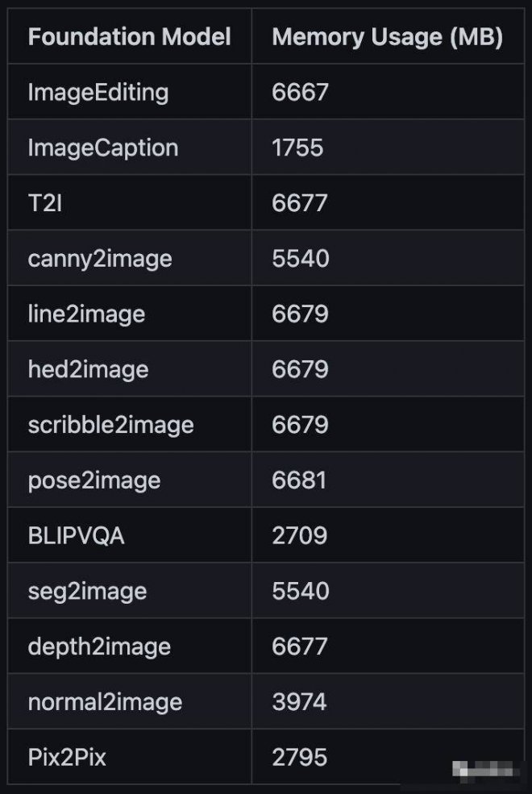The height and width of the screenshot is (794, 532).
Task: Click the seg2image model name
Action: click(87, 591)
